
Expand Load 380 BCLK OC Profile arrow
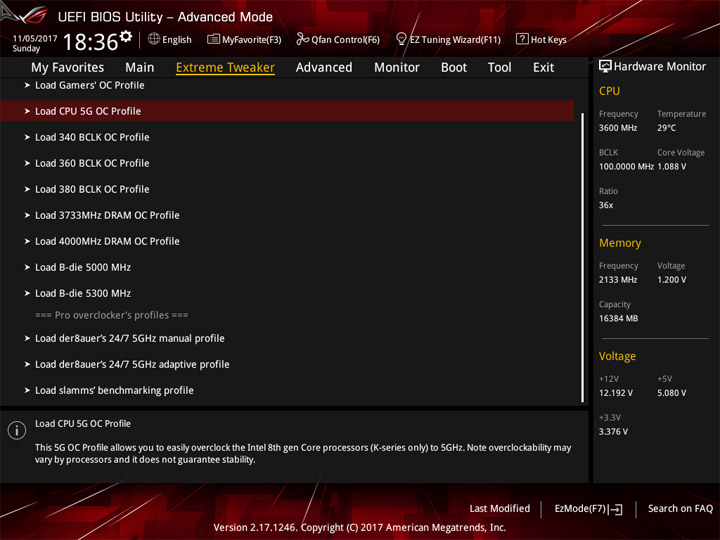(27, 189)
